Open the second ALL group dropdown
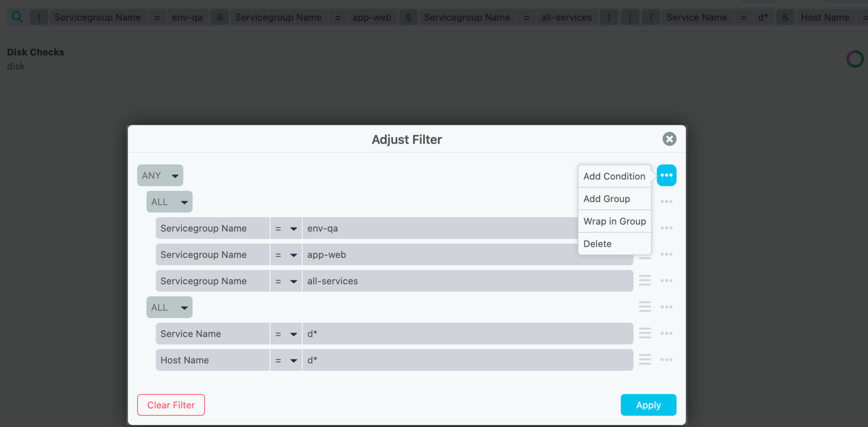The height and width of the screenshot is (427, 868). pos(169,307)
